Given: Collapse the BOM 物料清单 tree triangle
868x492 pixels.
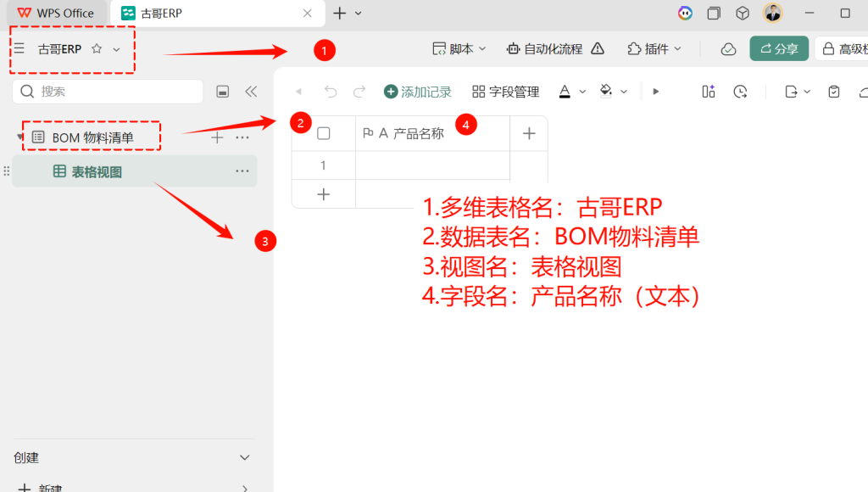Looking at the screenshot, I should point(20,137).
